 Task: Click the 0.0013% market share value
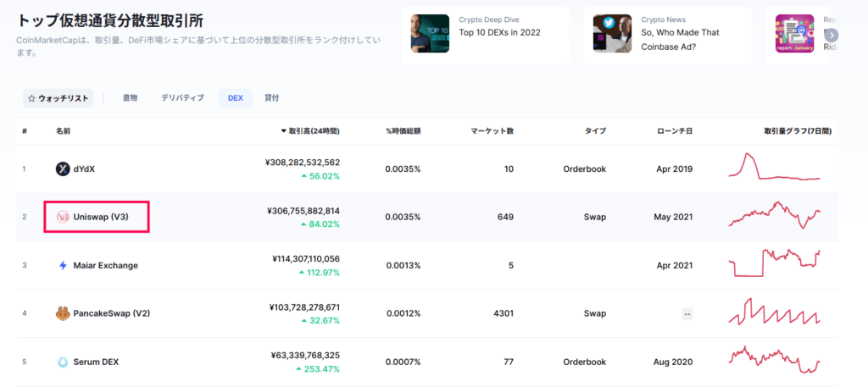pyautogui.click(x=403, y=265)
